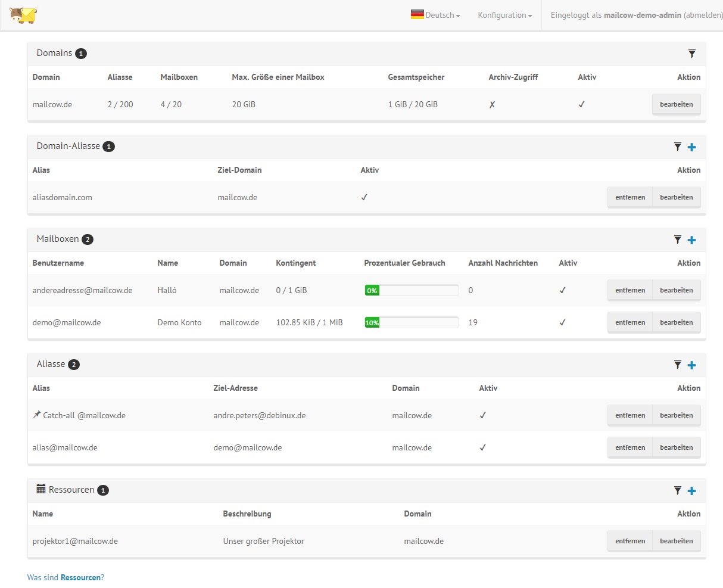
Task: Open the filter icon in Mailboxen panel
Action: 677,239
